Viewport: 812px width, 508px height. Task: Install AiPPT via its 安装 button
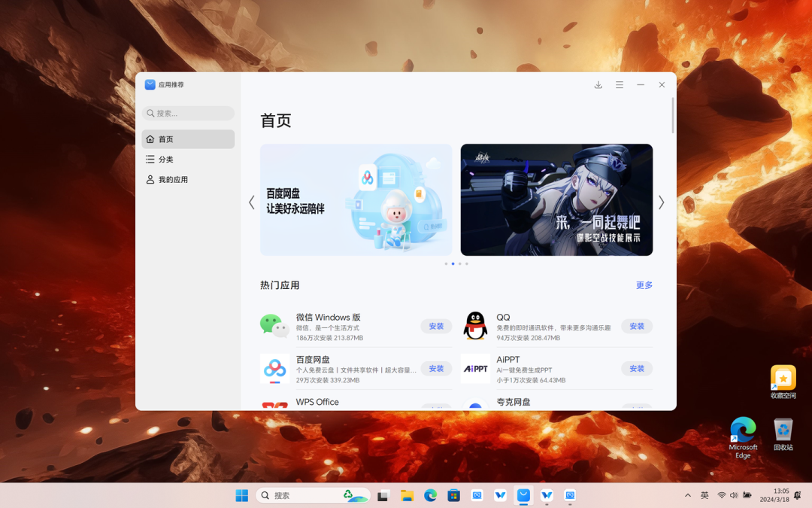(637, 369)
